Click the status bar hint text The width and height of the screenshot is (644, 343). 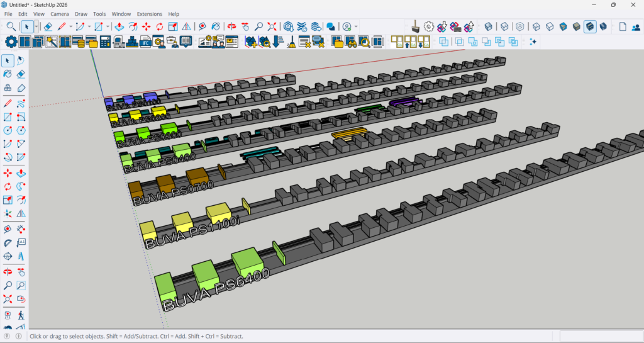(136, 336)
